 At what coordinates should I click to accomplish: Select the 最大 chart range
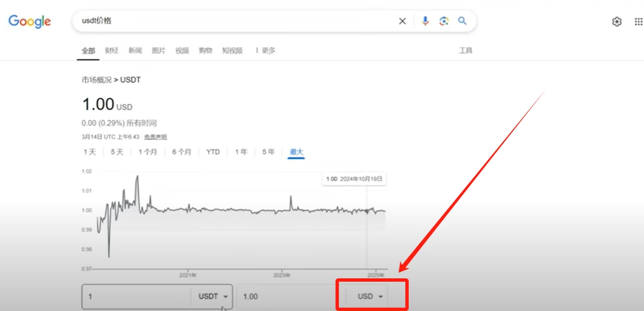coord(296,152)
